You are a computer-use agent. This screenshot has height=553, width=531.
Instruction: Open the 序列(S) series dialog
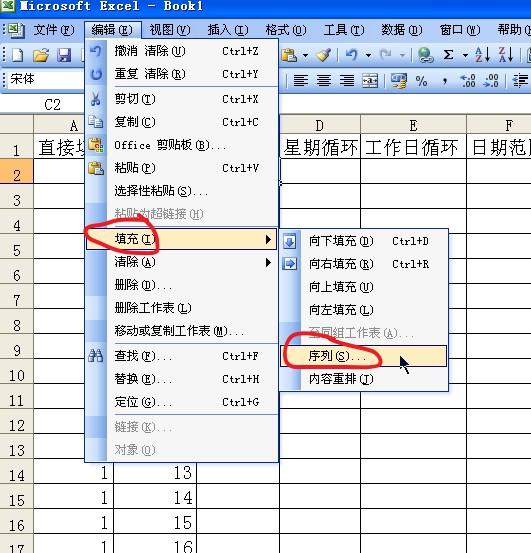tap(364, 356)
